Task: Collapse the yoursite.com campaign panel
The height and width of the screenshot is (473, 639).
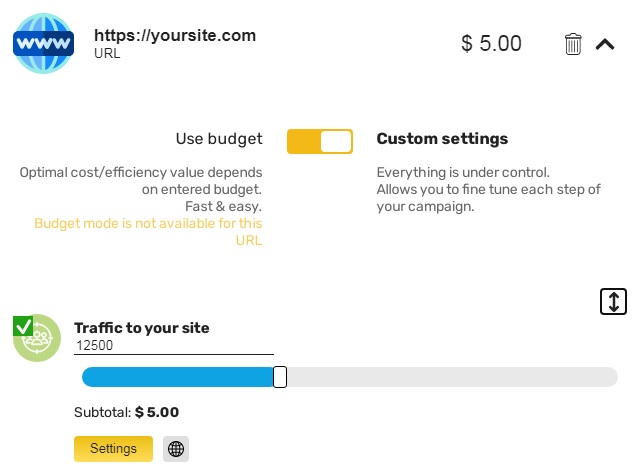Action: [x=604, y=44]
